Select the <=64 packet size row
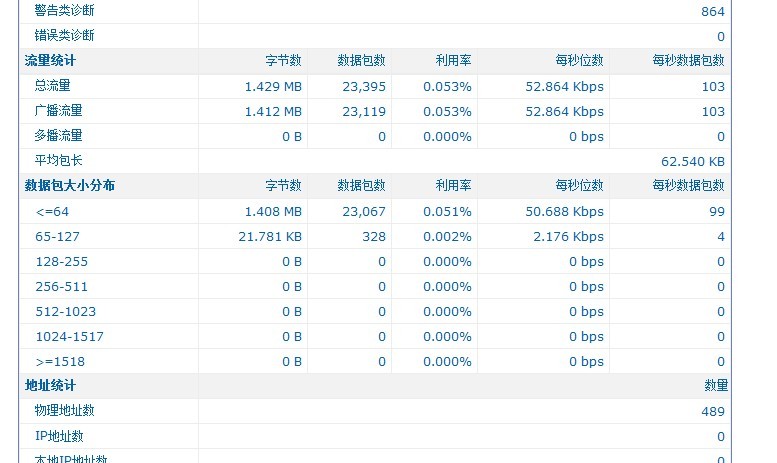The width and height of the screenshot is (777, 463). pos(52,211)
